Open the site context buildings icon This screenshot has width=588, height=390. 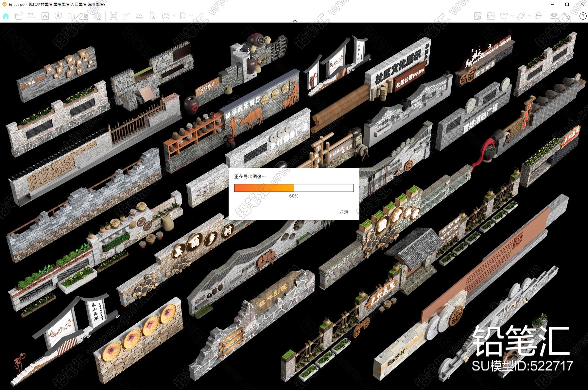pyautogui.click(x=71, y=16)
